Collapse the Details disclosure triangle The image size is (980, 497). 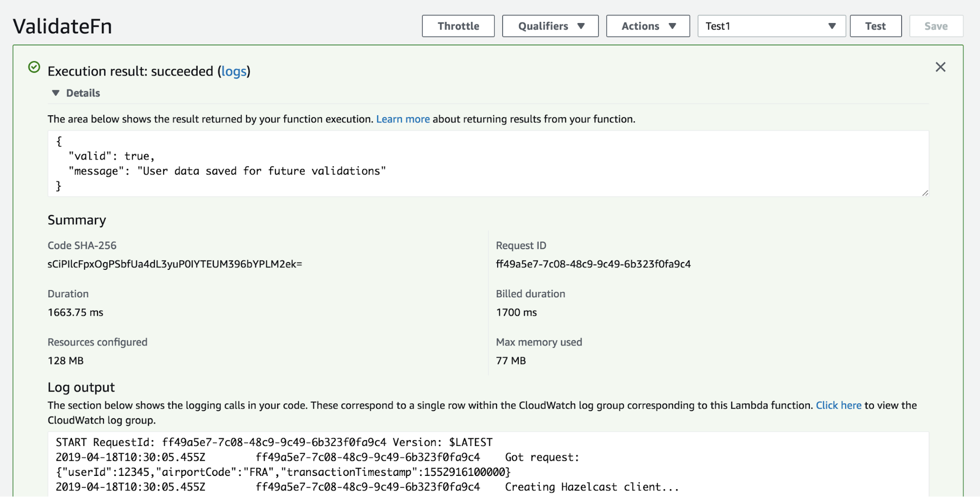(56, 93)
